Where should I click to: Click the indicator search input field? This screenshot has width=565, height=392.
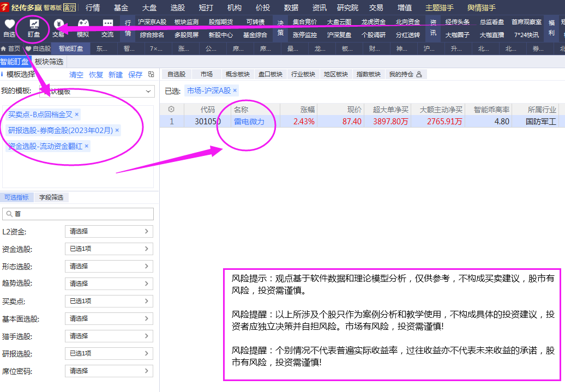[78, 214]
